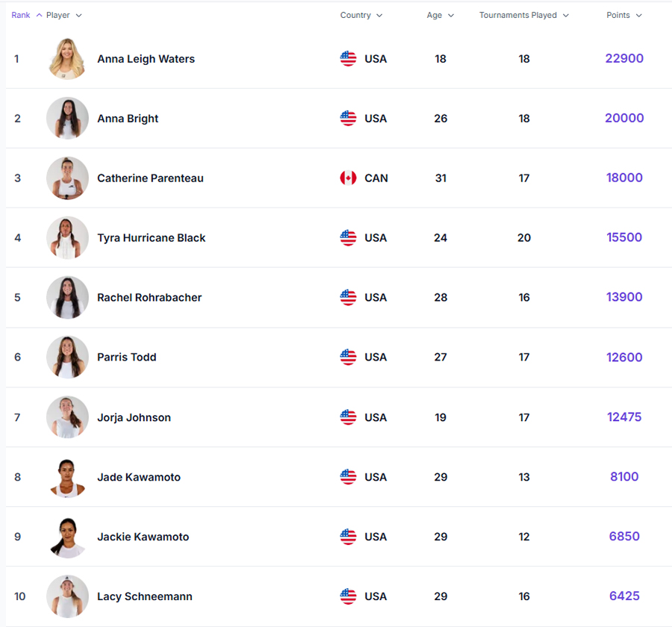672x627 pixels.
Task: Select Jade Kawamoto's player photo
Action: pos(67,477)
